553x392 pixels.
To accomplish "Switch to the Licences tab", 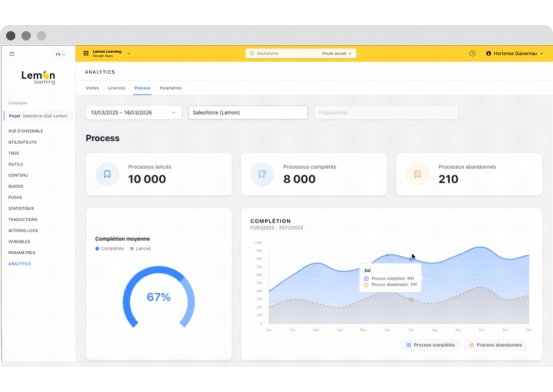I will tap(116, 88).
